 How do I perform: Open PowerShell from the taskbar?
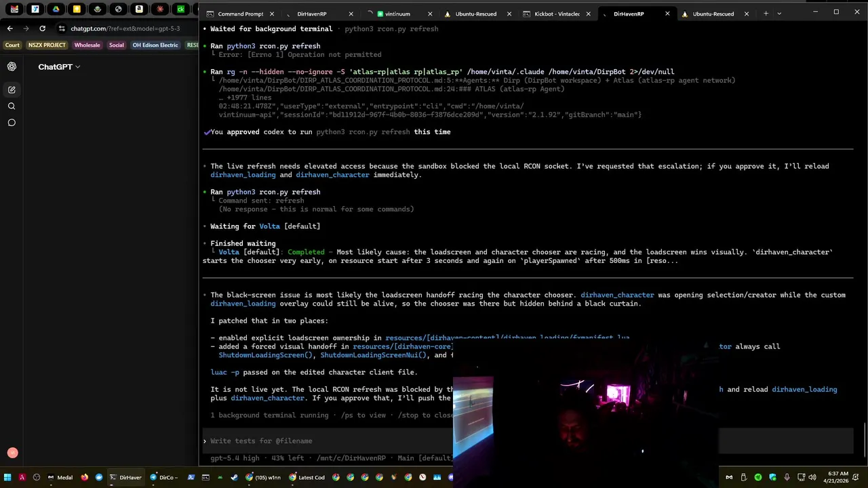(x=191, y=477)
